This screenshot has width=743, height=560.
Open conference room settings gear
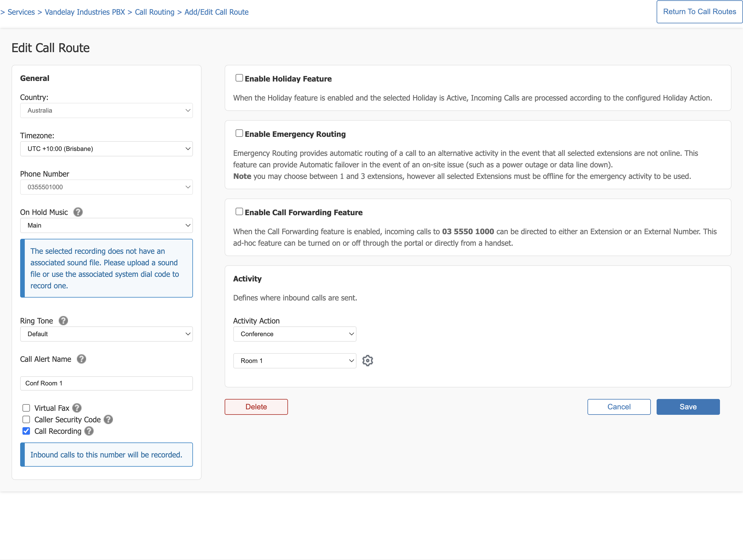point(367,360)
